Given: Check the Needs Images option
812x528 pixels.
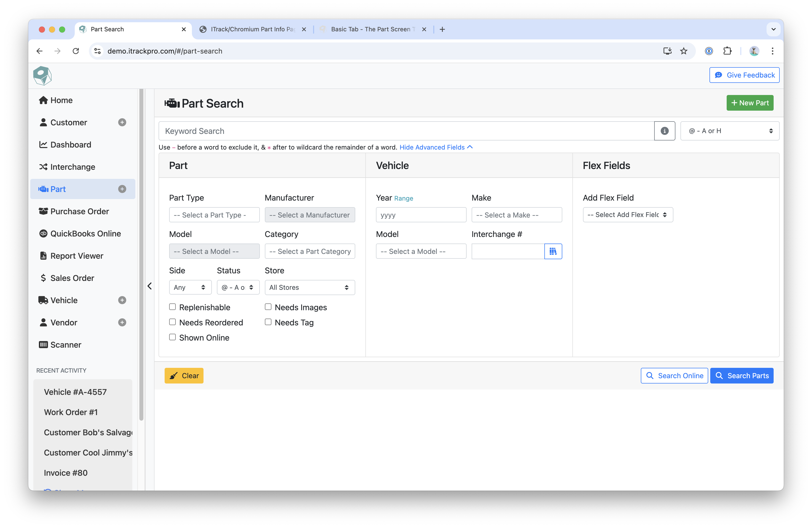Looking at the screenshot, I should click(268, 307).
